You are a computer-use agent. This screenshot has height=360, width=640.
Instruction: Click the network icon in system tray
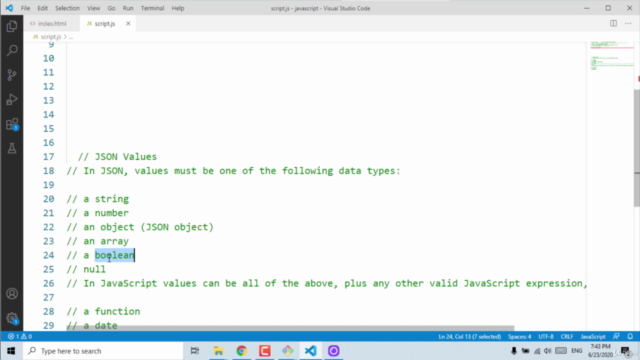coord(537,351)
